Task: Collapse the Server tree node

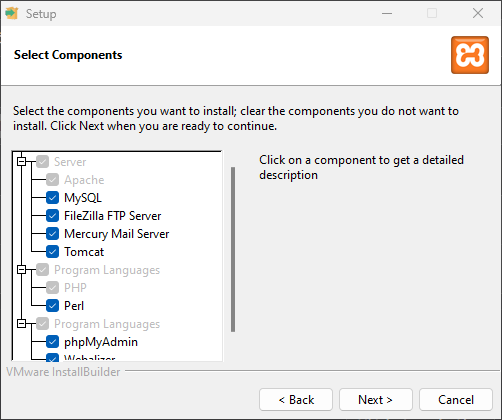Action: coord(21,162)
